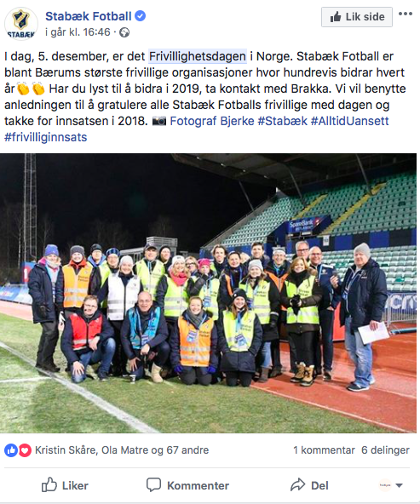
Task: Click the red heart reaction icon
Action: click(x=25, y=450)
